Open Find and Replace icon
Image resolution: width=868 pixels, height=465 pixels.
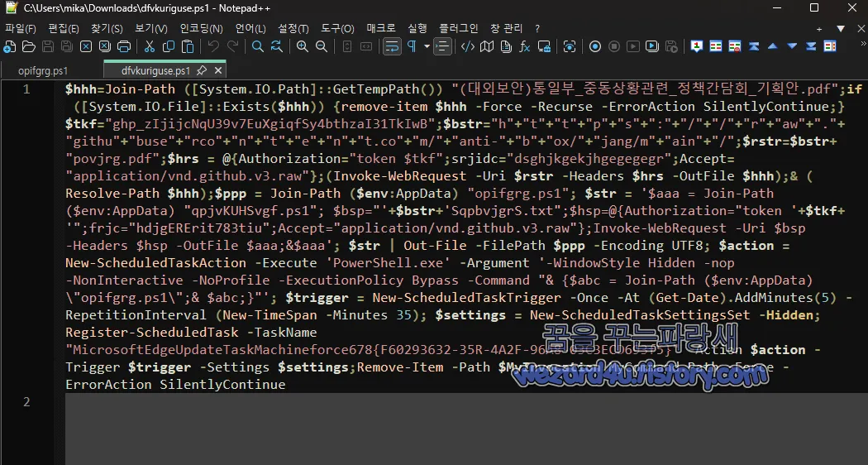click(x=277, y=46)
